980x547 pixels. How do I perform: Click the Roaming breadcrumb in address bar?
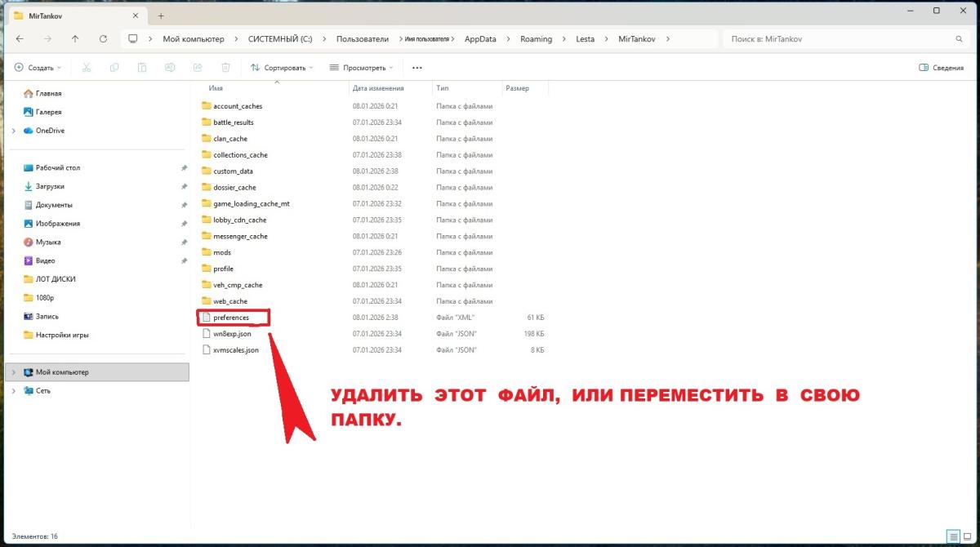pos(536,38)
